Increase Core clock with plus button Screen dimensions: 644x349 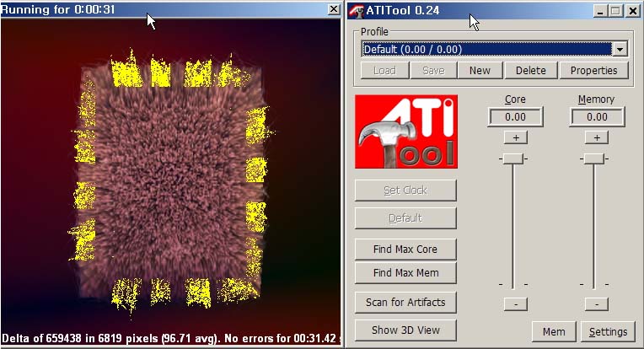tap(516, 137)
